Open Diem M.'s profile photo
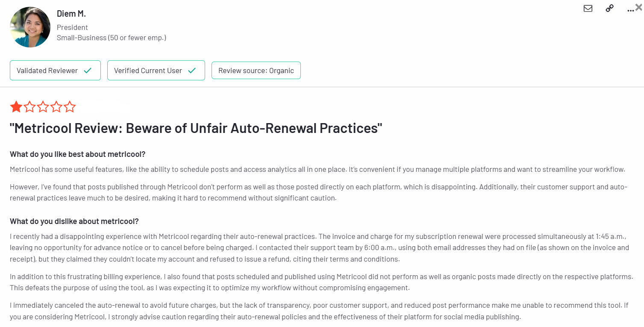 click(30, 27)
